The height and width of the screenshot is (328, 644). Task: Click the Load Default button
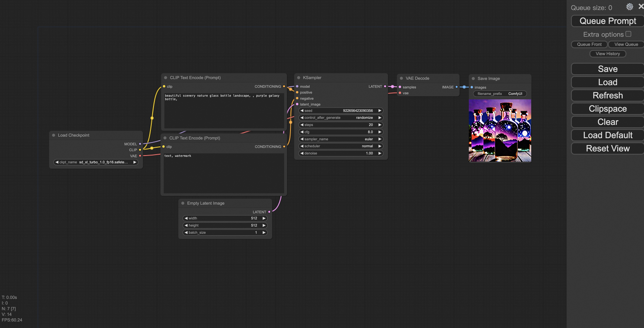click(x=608, y=135)
